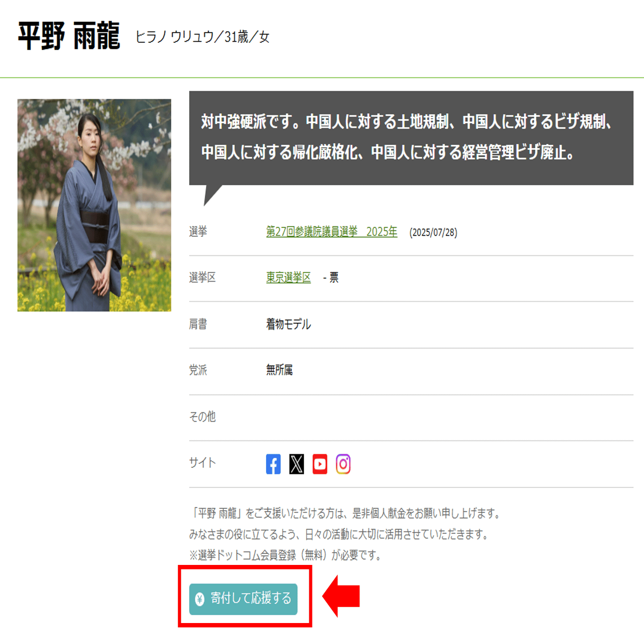This screenshot has height=644, width=644.
Task: Open the 東京選挙区 district link
Action: [288, 277]
